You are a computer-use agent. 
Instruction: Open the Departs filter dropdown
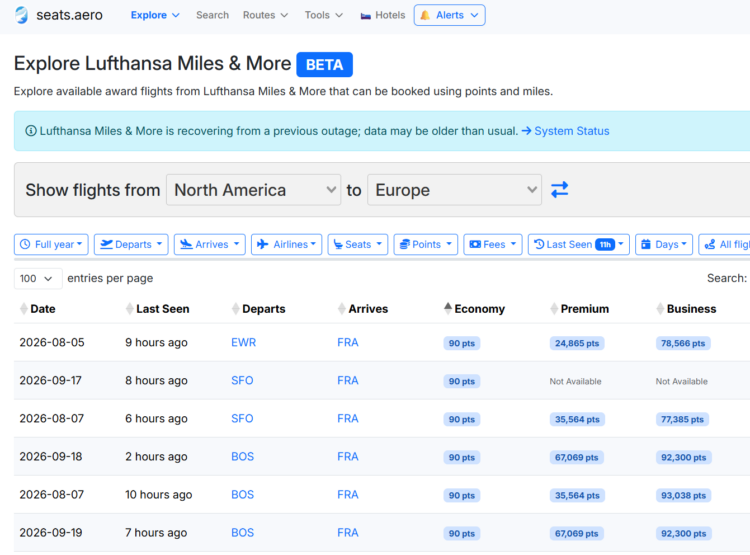click(x=131, y=244)
